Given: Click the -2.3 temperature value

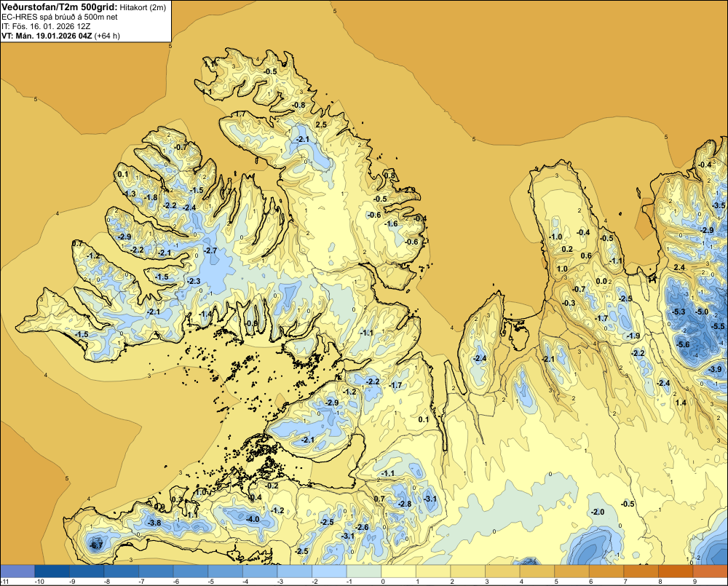Looking at the screenshot, I should tap(194, 281).
